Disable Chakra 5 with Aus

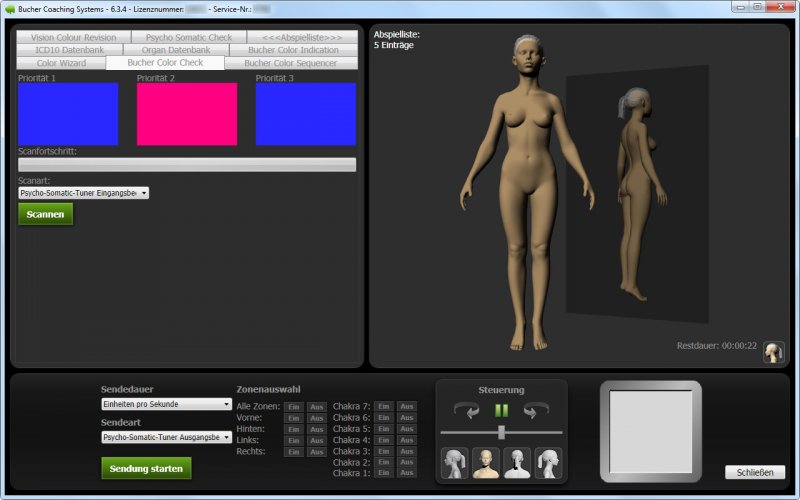pos(407,429)
